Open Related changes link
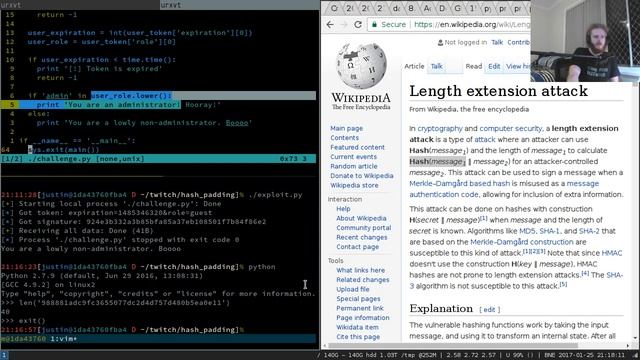The width and height of the screenshot is (640, 360). 362,280
